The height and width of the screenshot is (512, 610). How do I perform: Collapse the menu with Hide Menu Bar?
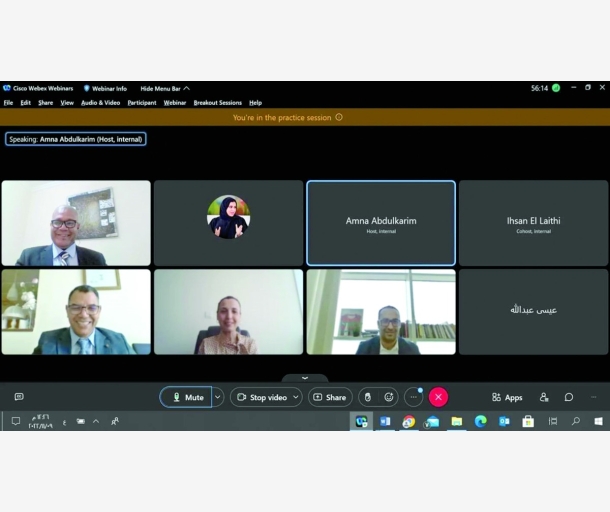164,88
